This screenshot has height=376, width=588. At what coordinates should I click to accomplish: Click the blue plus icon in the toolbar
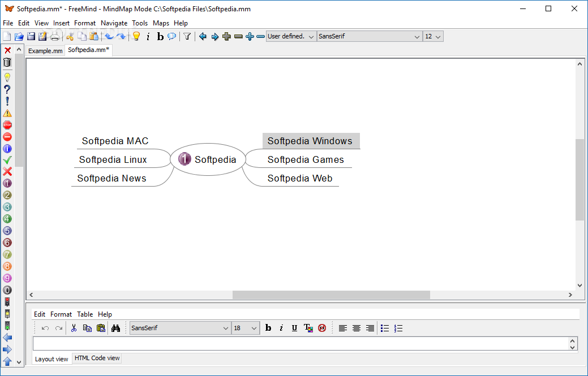click(250, 36)
